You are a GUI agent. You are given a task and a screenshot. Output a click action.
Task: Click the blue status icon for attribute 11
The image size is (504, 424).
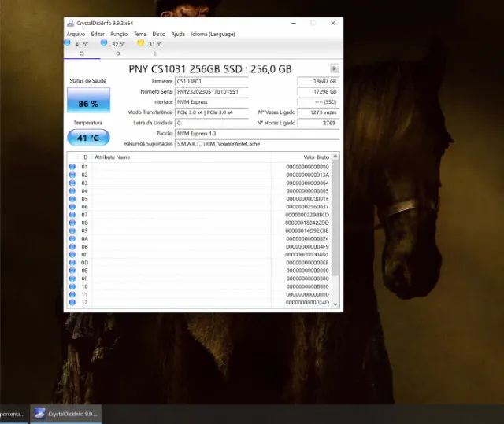click(x=72, y=294)
